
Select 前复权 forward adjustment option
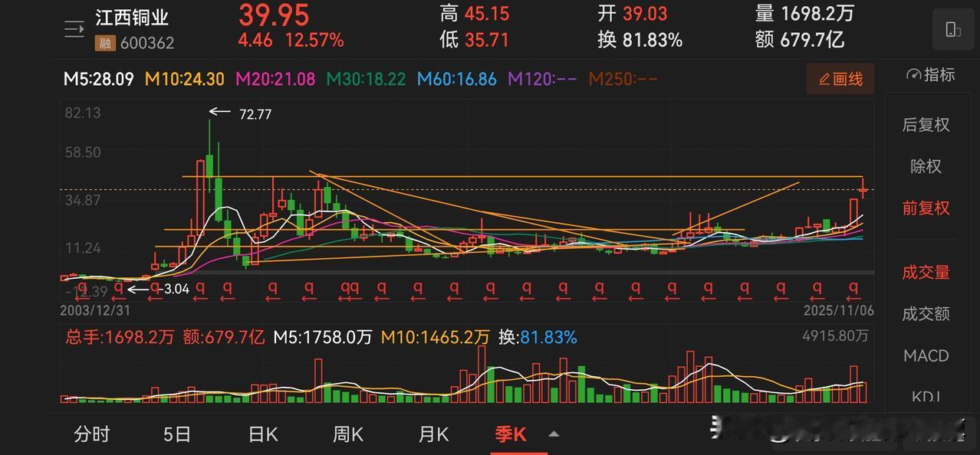pyautogui.click(x=926, y=208)
